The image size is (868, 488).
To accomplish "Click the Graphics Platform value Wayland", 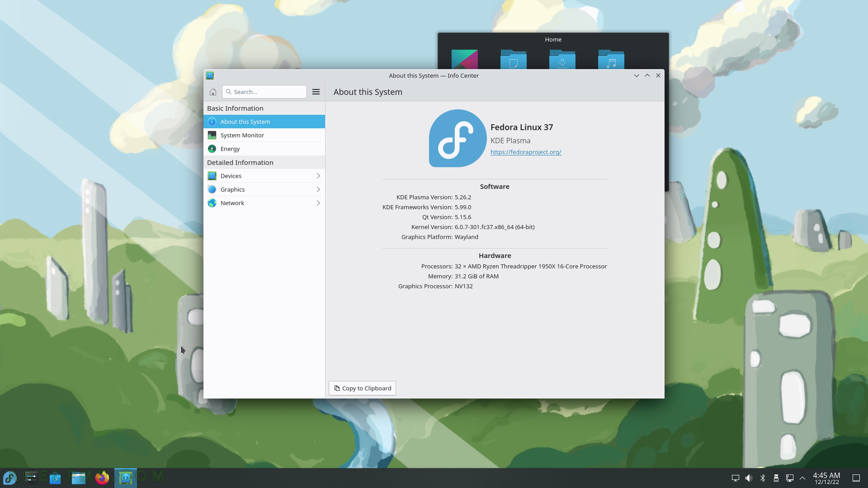I will (x=467, y=237).
